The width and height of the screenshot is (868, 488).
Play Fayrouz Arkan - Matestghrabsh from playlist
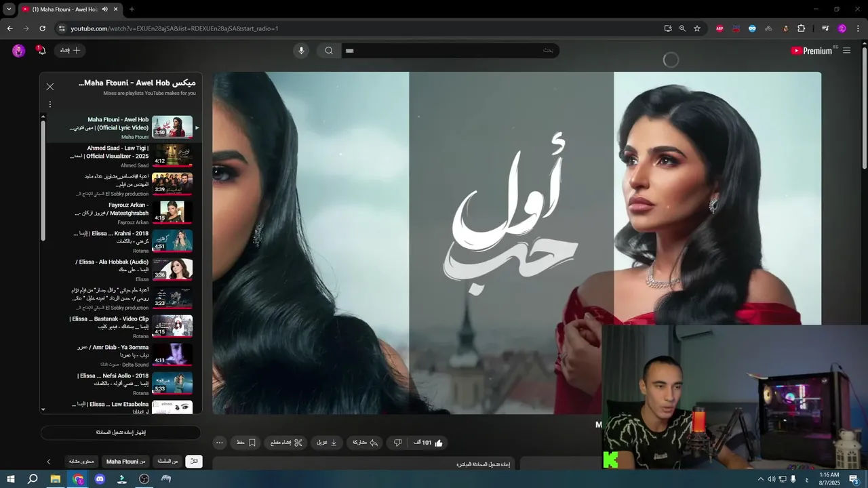tap(119, 213)
